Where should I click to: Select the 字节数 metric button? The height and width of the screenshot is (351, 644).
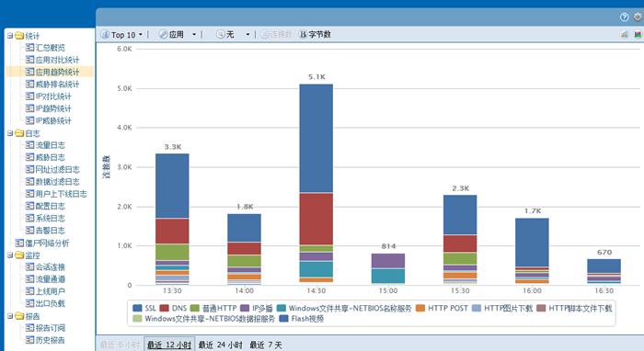(315, 35)
